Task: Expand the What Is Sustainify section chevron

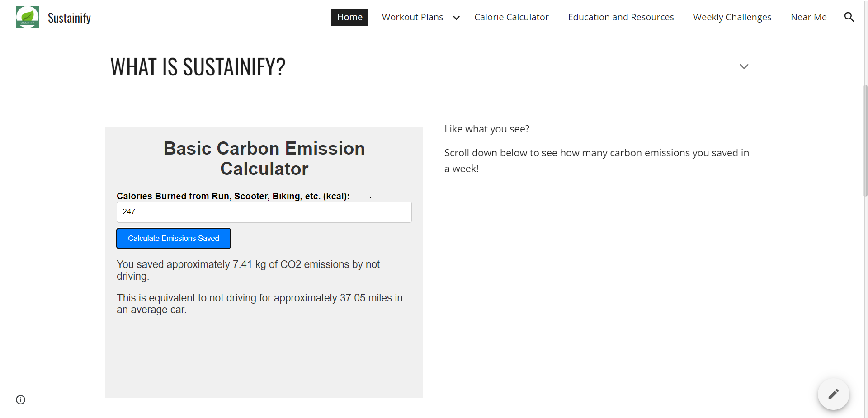Action: (744, 66)
